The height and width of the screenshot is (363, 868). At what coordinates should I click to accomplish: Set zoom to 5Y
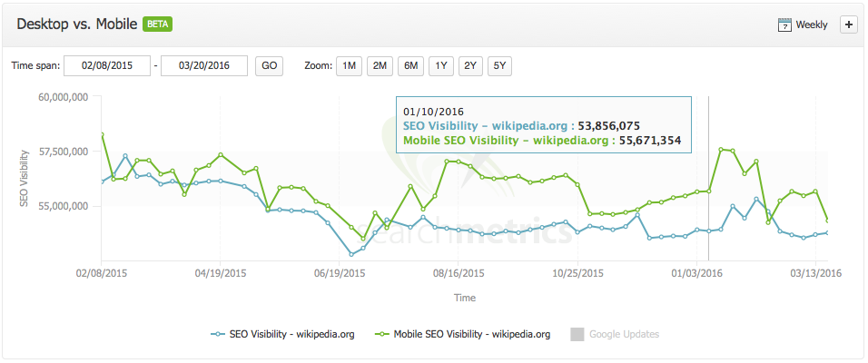coord(500,65)
